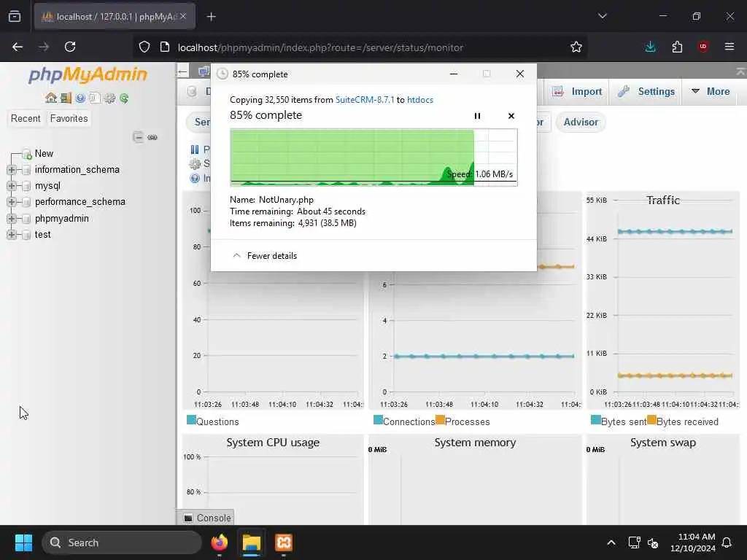747x560 pixels.
Task: Open Firefox list all tabs dropdown
Action: [x=602, y=16]
